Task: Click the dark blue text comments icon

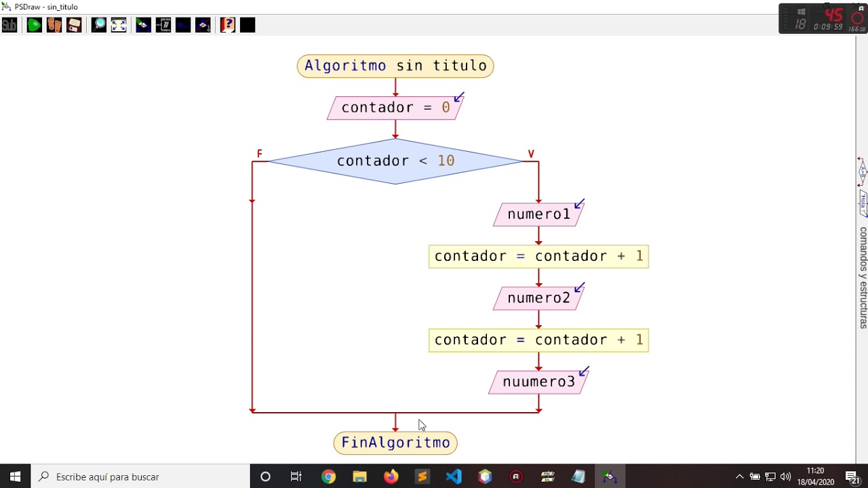Action: tap(183, 25)
